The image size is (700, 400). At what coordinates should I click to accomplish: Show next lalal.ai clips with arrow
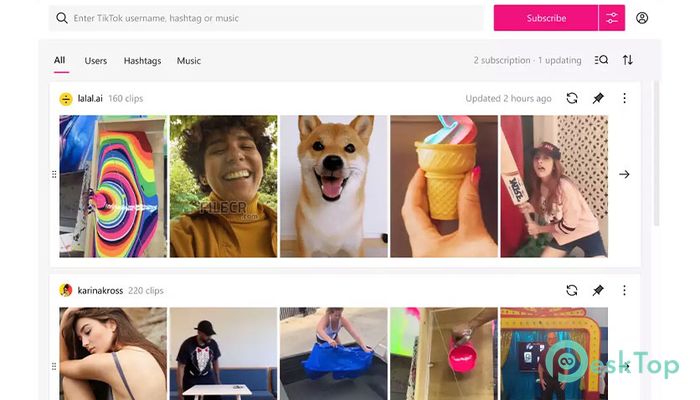pos(624,174)
